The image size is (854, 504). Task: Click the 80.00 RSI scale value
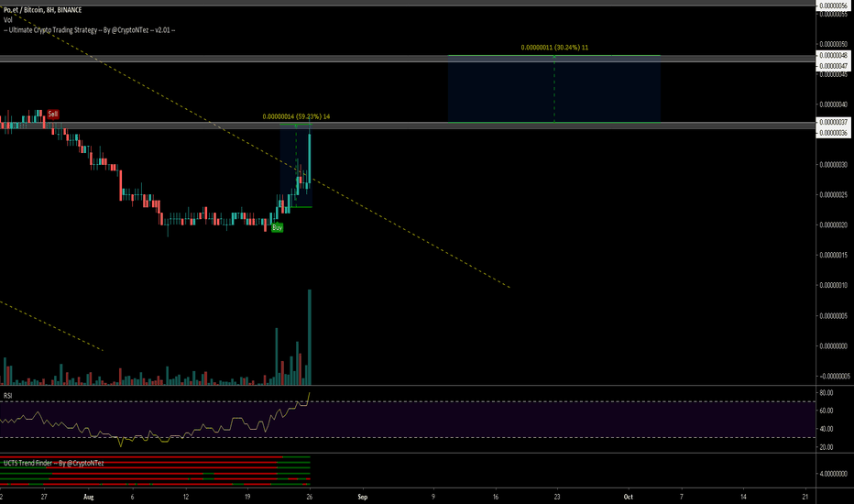[x=826, y=393]
